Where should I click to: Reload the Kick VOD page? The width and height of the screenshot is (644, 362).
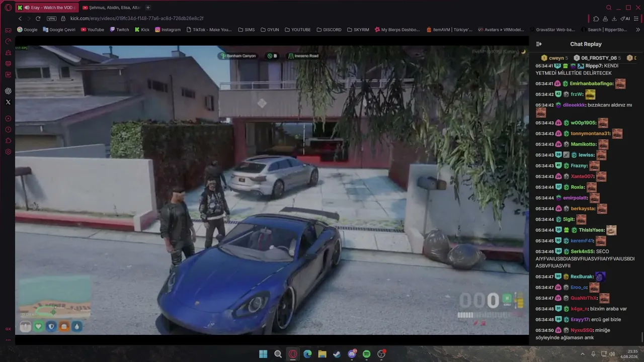38,19
